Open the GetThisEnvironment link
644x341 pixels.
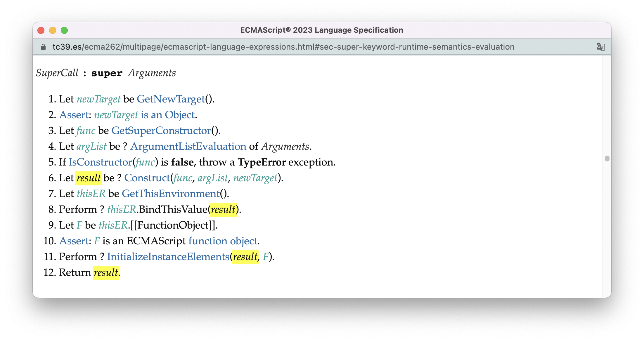[x=171, y=194]
